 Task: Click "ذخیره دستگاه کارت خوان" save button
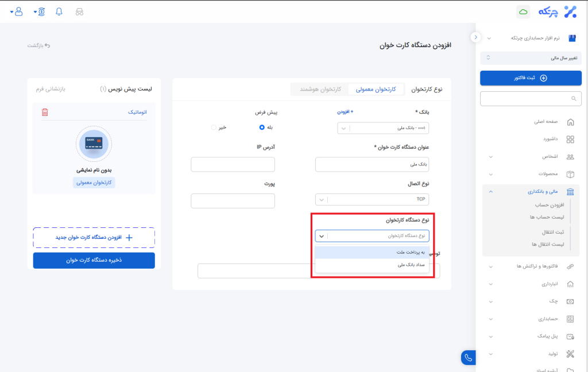(x=94, y=261)
